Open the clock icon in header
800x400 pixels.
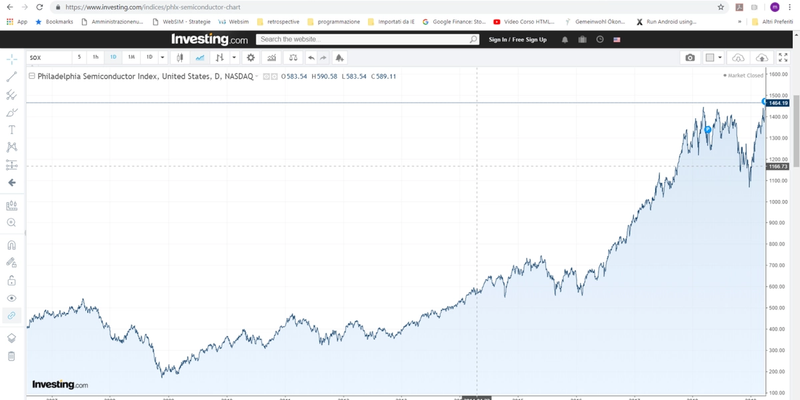[600, 39]
